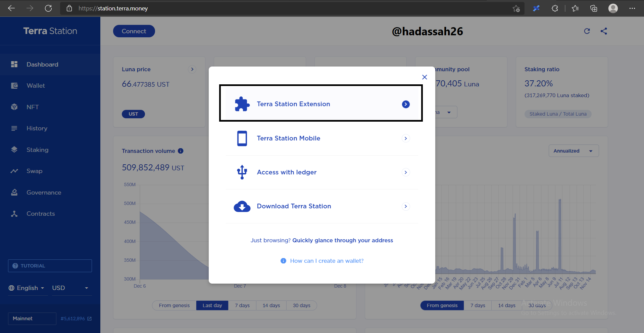Screen dimensions: 644x333
Task: Select the UST pill under Luna price
Action: tap(133, 114)
